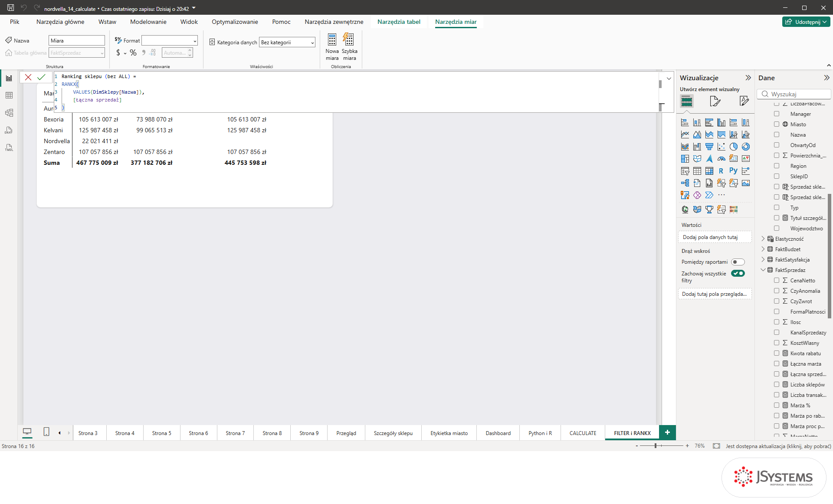Image resolution: width=833 pixels, height=504 pixels.
Task: Toggle Pomiędzy raportami switch
Action: tap(738, 262)
